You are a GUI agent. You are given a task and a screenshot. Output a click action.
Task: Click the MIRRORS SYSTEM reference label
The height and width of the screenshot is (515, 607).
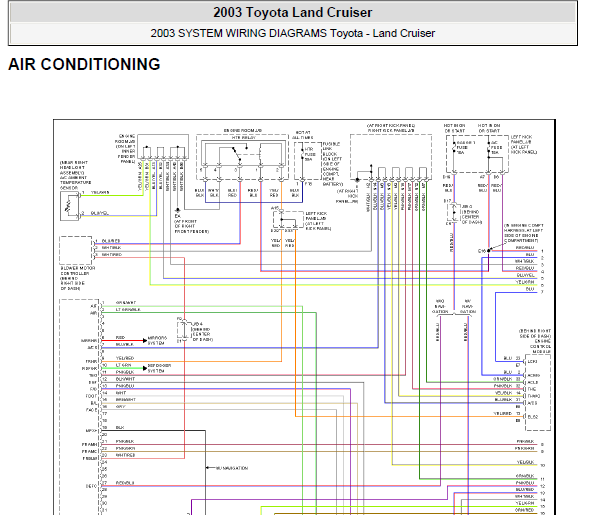(x=158, y=340)
